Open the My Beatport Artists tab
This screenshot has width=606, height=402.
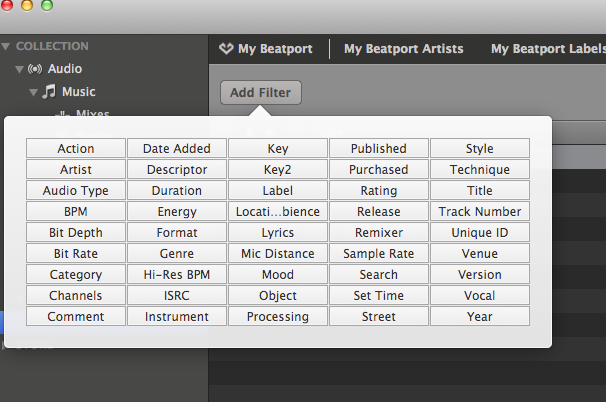(403, 49)
